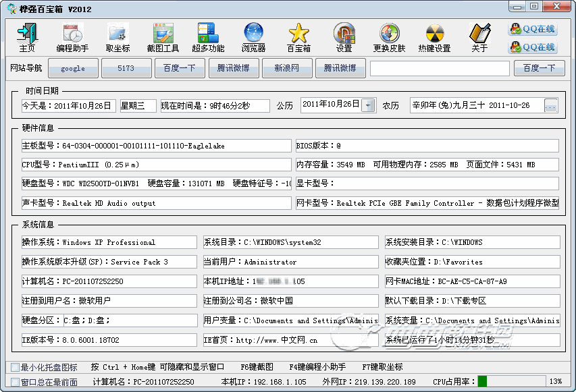Click the 系统目录 system32 field

coord(290,242)
